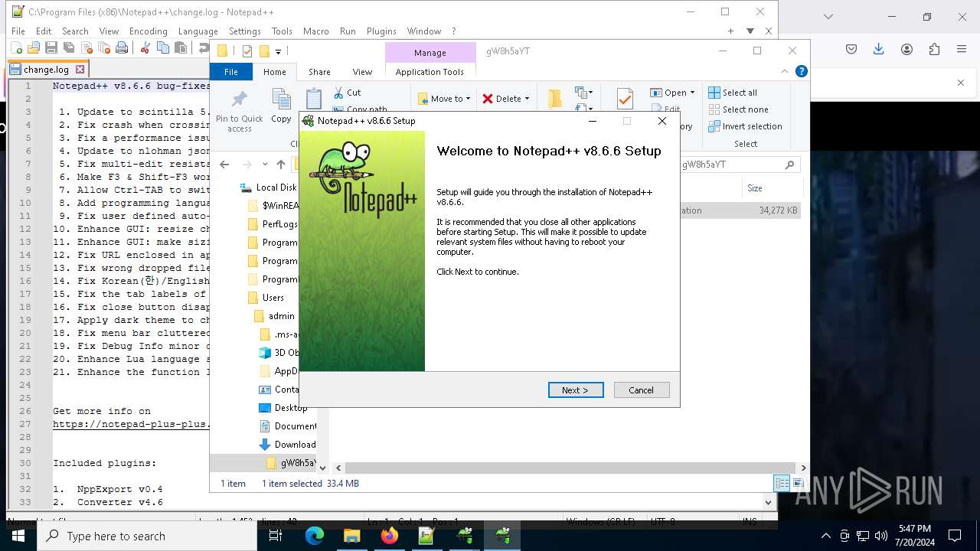This screenshot has width=980, height=551.
Task: Click the Close All icon in Notepad++ toolbar
Action: point(104,47)
